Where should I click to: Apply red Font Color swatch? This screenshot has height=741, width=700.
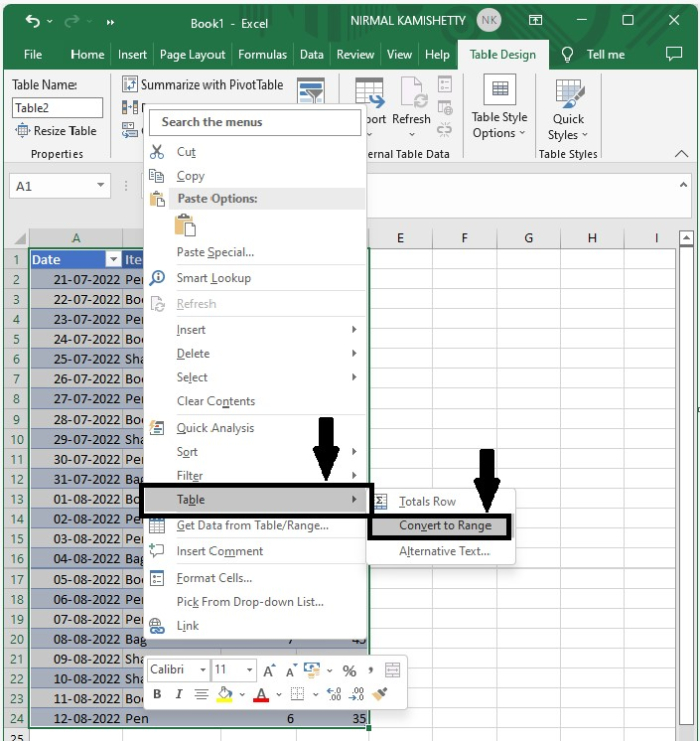(x=261, y=695)
